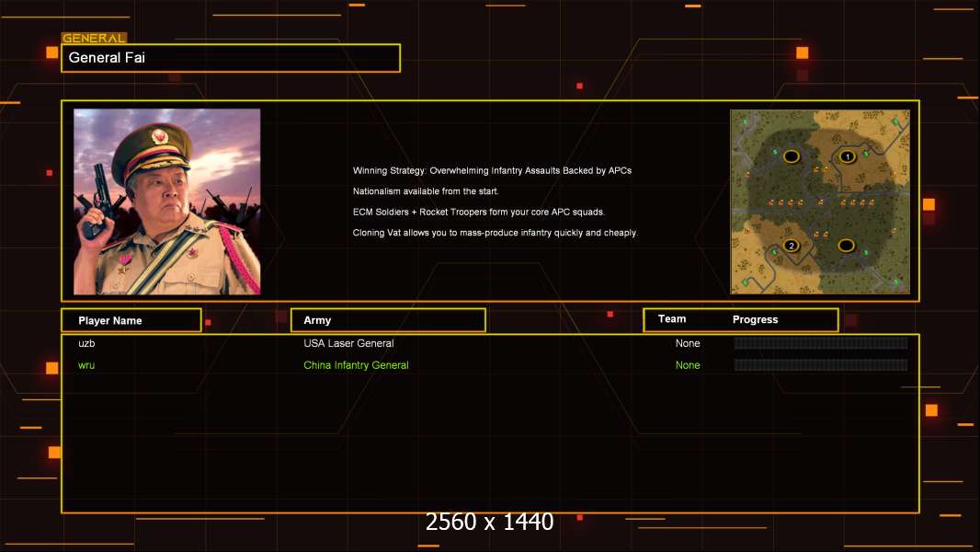Select player wru in the list
The image size is (980, 552).
tap(86, 365)
